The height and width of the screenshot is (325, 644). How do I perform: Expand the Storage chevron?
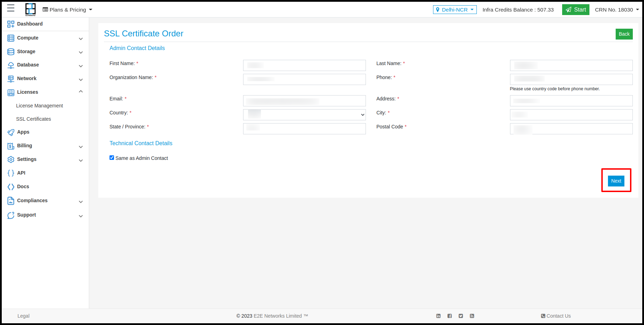(x=81, y=52)
